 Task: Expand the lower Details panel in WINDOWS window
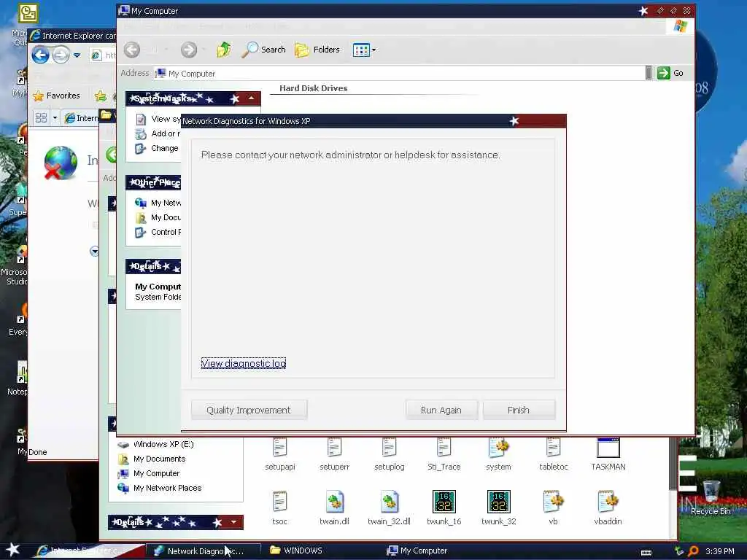tap(233, 522)
